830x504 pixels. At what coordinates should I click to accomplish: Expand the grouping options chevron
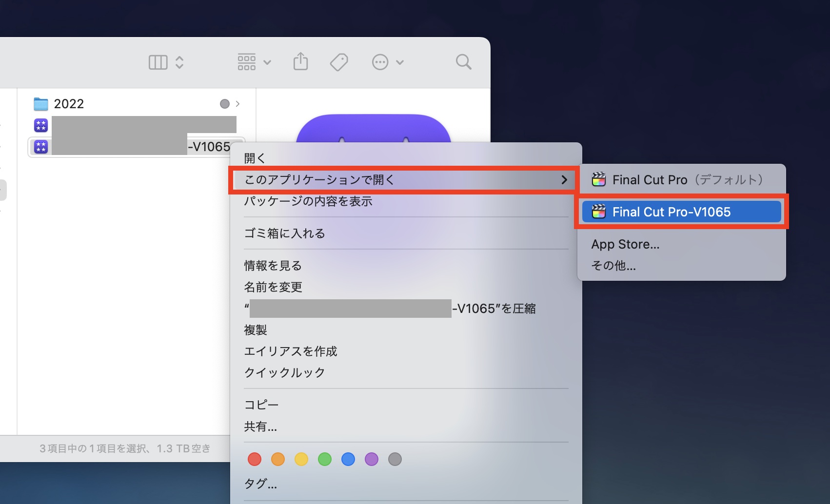(267, 62)
